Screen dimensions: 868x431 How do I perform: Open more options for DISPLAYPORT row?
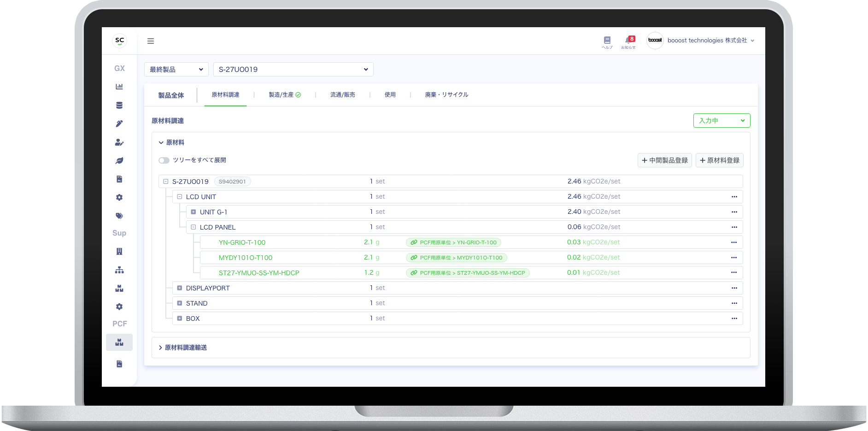pos(734,288)
